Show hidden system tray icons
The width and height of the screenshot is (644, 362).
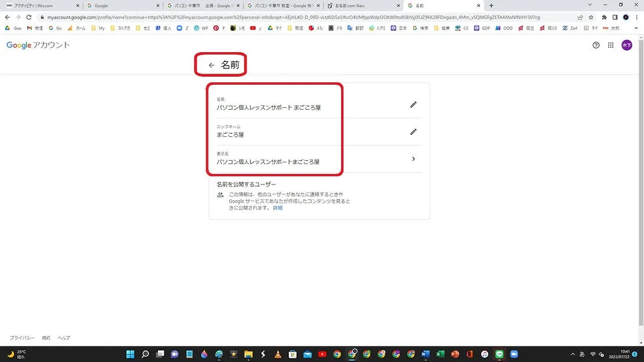click(574, 354)
